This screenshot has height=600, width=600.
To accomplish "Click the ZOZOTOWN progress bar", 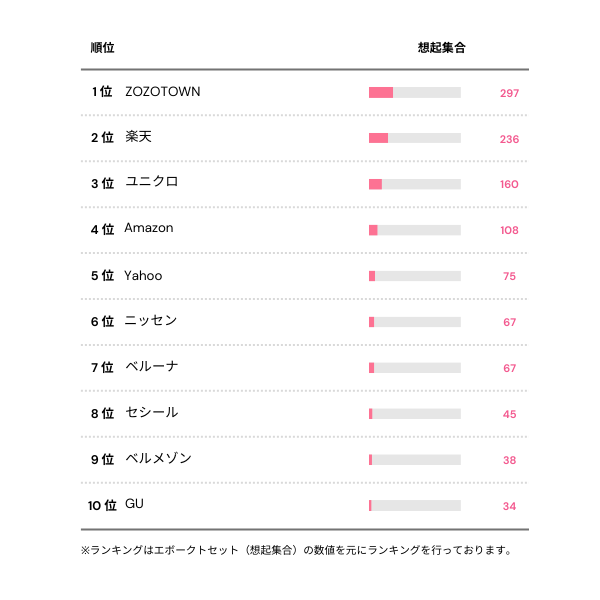I will point(415,93).
